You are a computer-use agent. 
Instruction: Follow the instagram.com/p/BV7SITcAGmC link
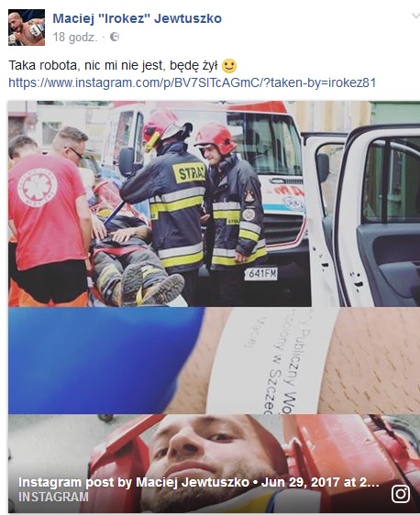tap(192, 82)
